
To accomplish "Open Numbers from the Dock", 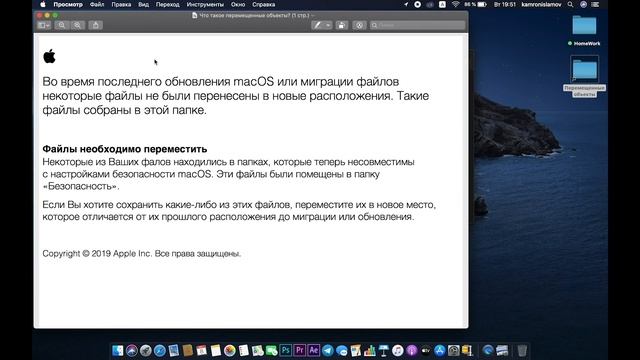I will [370, 351].
